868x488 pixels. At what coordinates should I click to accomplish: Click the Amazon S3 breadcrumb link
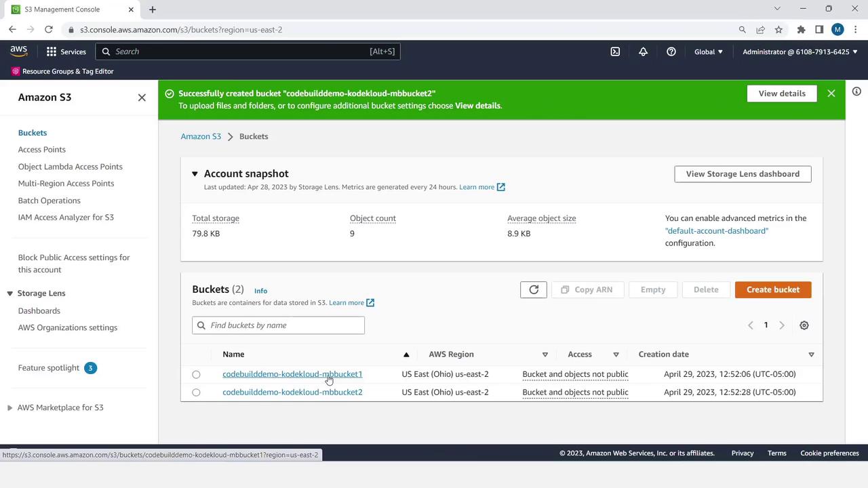tap(201, 136)
